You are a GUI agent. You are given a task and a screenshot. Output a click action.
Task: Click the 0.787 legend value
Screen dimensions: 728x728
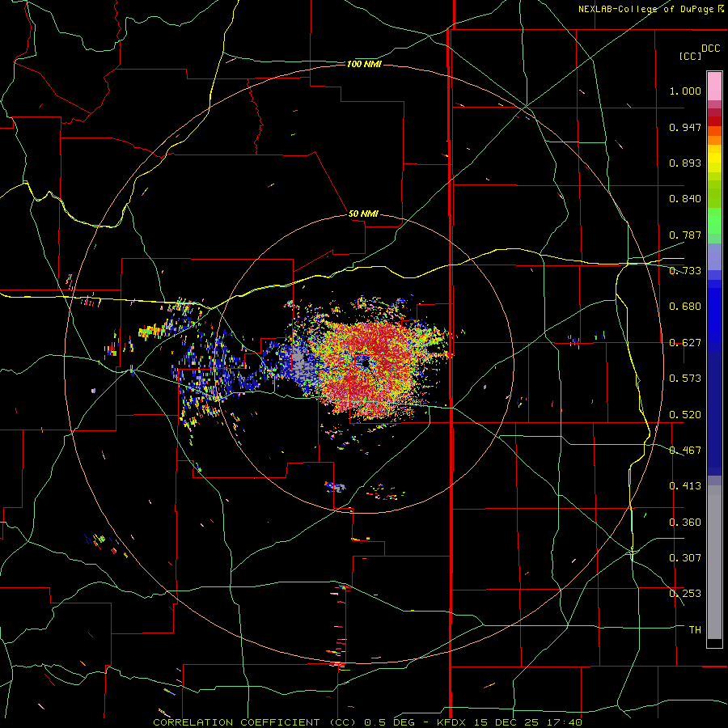click(685, 235)
